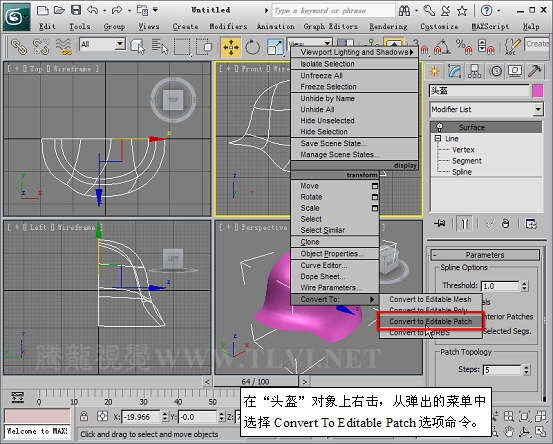Screen dimensions: 553x444
Task: Open the Display command panel tab
Action: click(515, 72)
